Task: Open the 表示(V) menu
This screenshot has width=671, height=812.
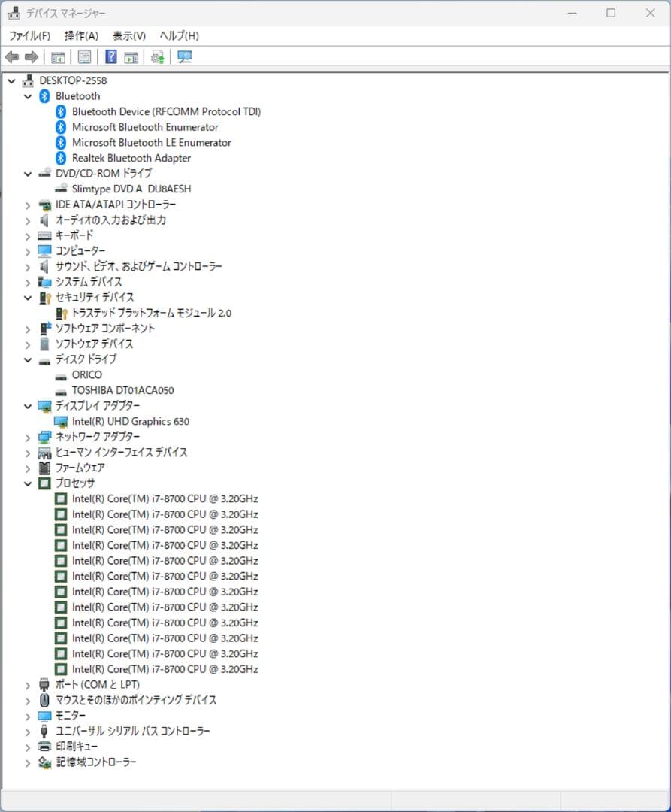Action: coord(128,35)
